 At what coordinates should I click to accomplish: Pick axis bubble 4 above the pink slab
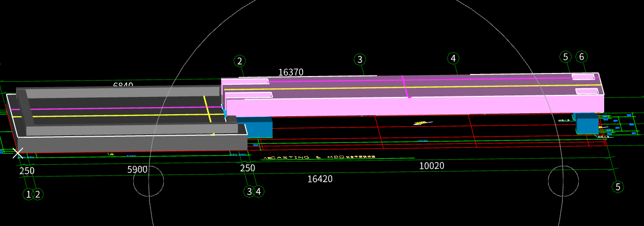pyautogui.click(x=453, y=58)
